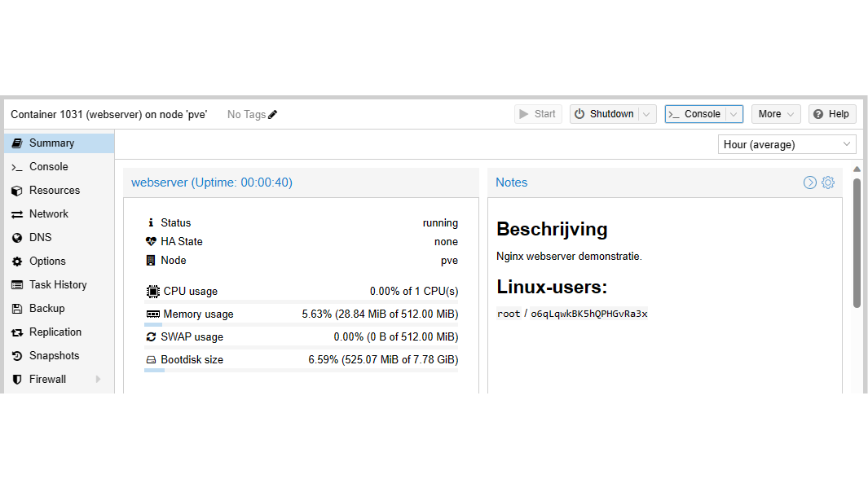Open the Notes settings gear icon

click(828, 182)
